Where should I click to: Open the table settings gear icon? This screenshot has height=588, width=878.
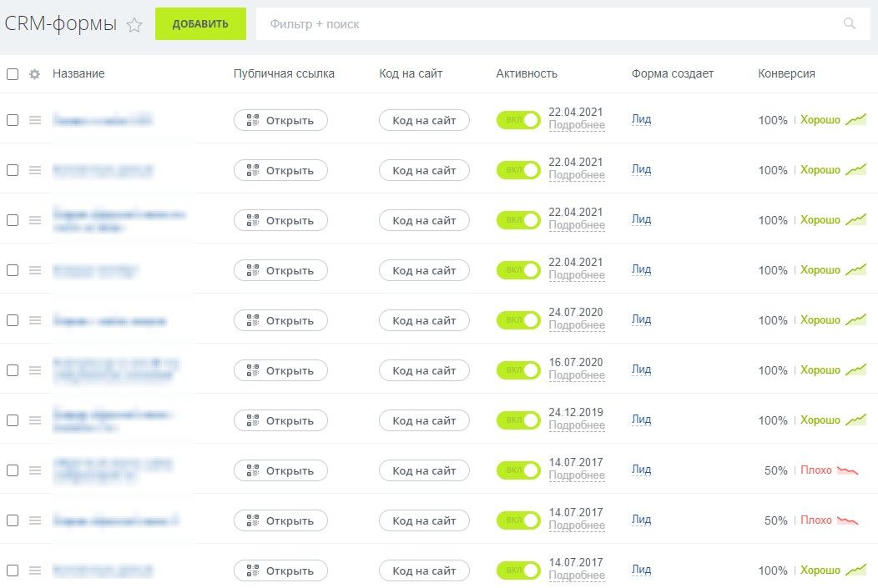pyautogui.click(x=34, y=74)
